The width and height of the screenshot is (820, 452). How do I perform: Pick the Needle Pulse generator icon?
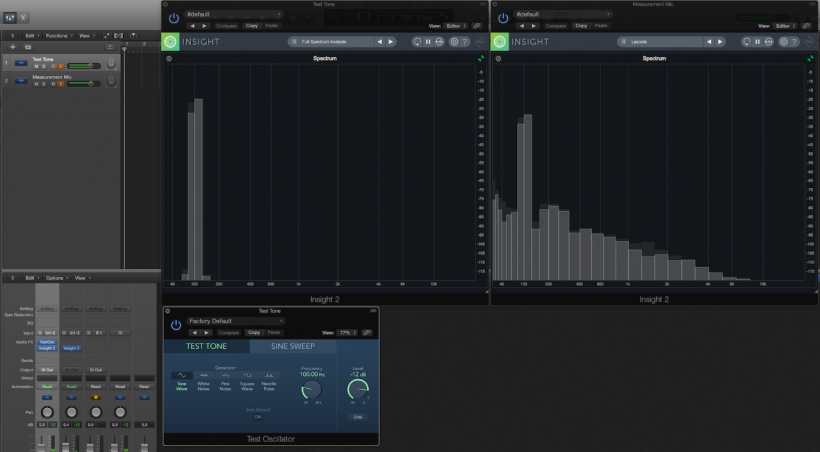[x=270, y=377]
